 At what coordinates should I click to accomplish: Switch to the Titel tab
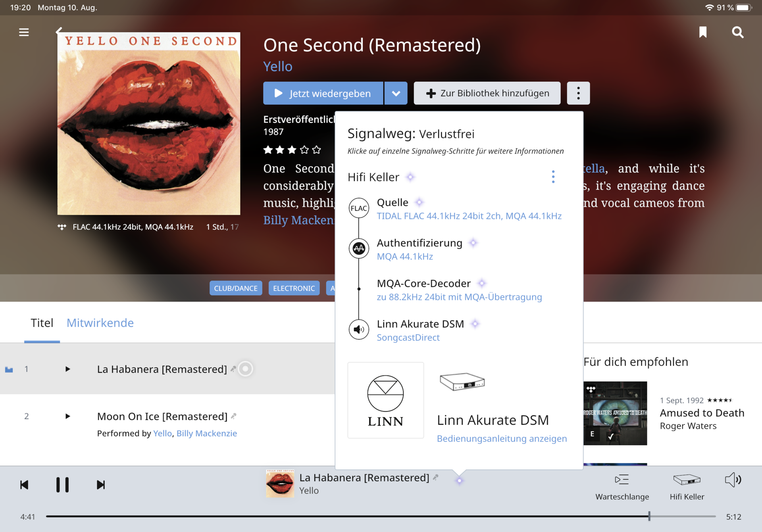[42, 323]
